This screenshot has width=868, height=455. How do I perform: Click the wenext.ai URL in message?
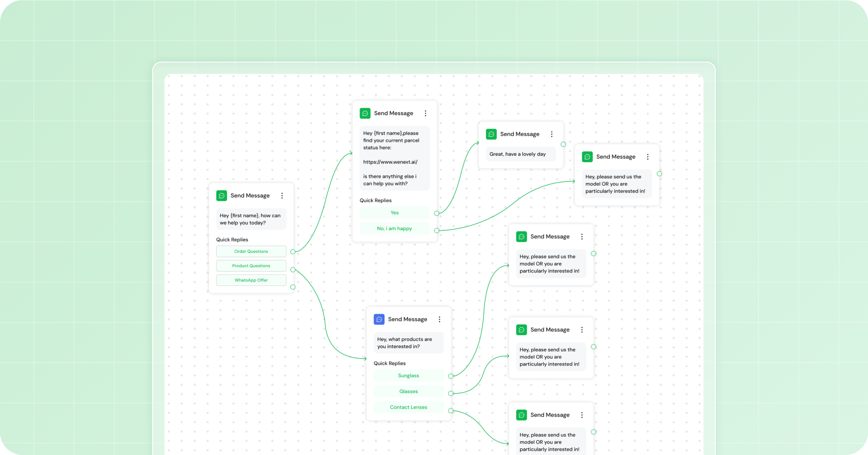[x=390, y=162]
